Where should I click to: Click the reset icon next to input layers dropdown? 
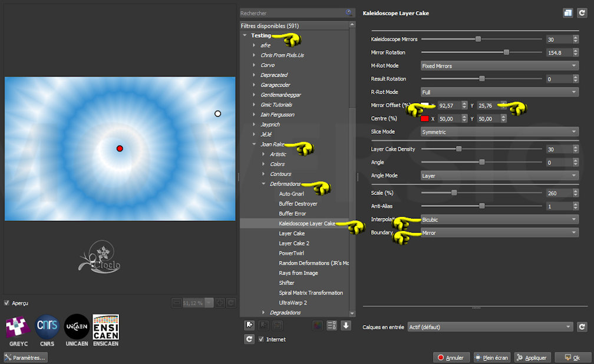click(582, 327)
